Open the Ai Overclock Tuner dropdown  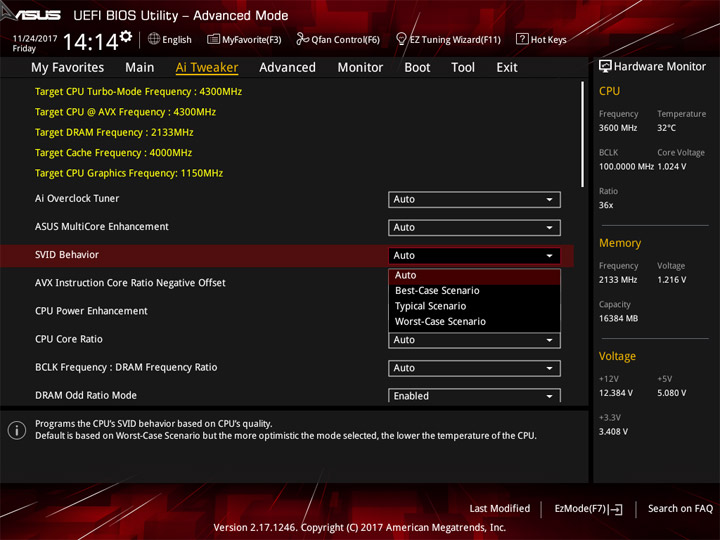pyautogui.click(x=474, y=199)
